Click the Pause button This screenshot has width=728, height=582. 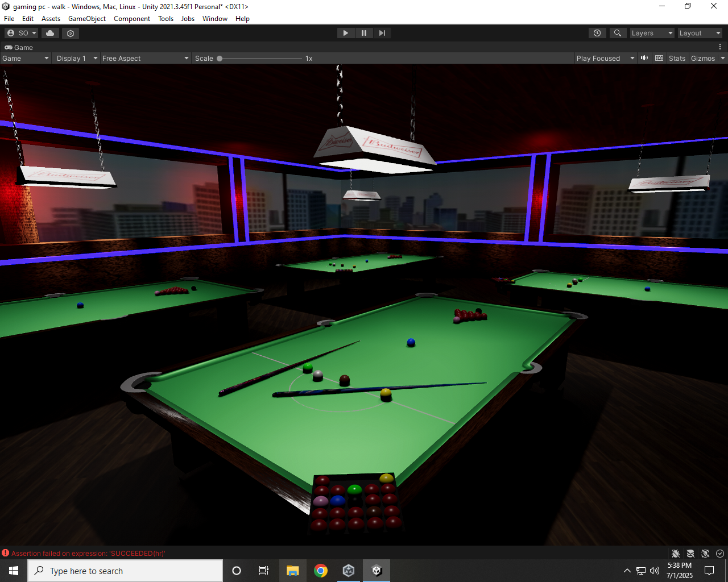point(364,33)
